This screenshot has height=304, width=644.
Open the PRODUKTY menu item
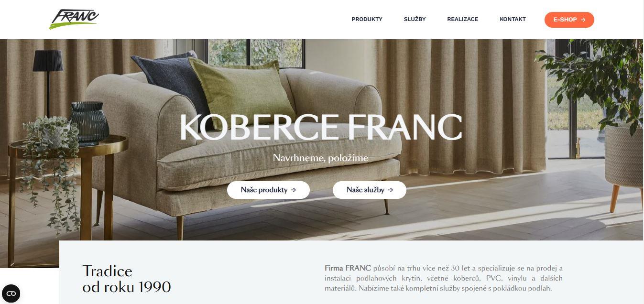(x=367, y=20)
